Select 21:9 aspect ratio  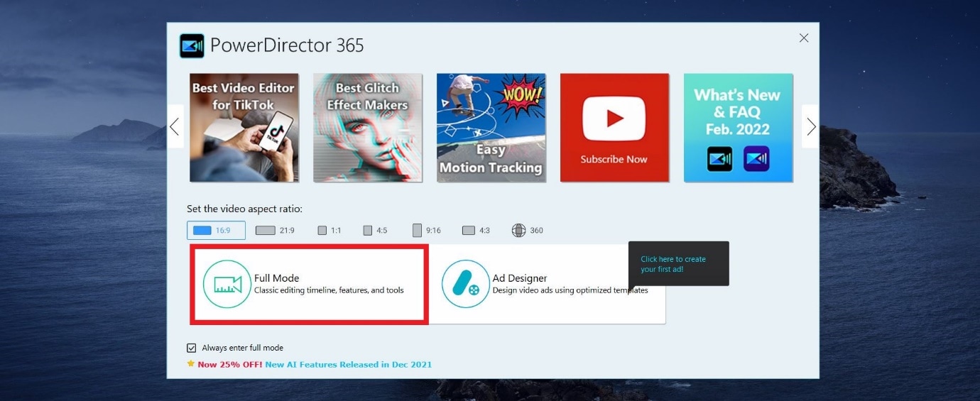click(x=275, y=231)
